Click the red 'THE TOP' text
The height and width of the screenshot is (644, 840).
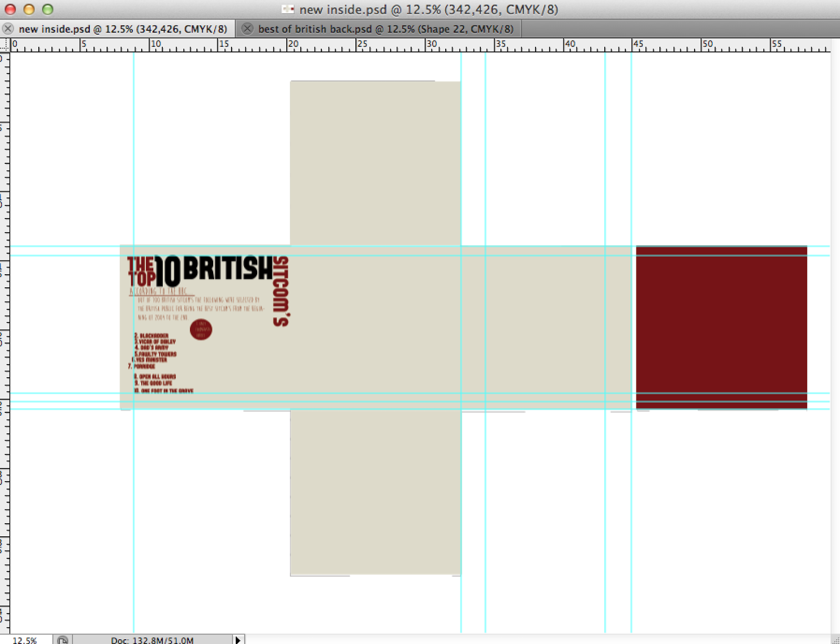click(141, 272)
